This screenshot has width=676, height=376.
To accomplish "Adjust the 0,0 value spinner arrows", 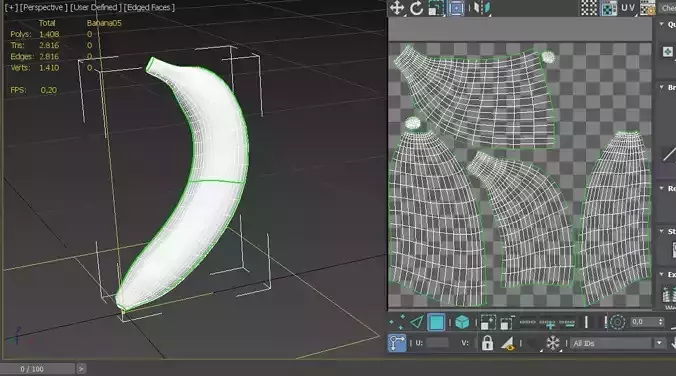I will tap(660, 322).
